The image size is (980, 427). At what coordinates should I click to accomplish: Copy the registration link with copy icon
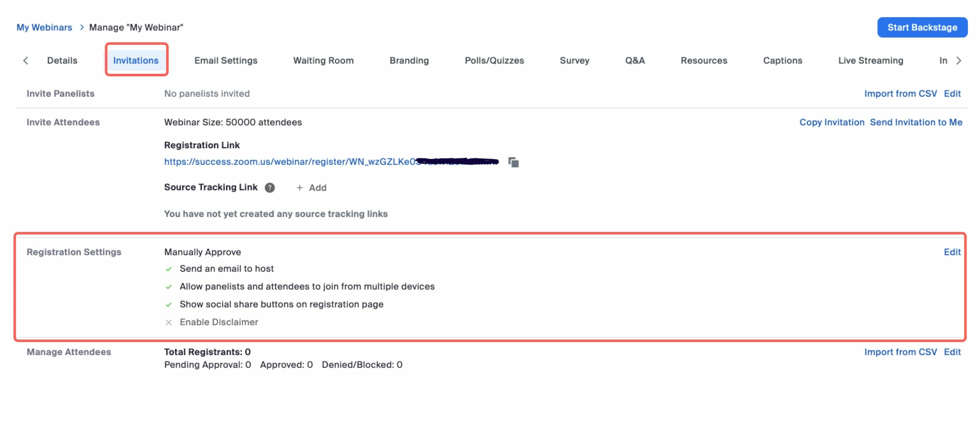pos(513,162)
